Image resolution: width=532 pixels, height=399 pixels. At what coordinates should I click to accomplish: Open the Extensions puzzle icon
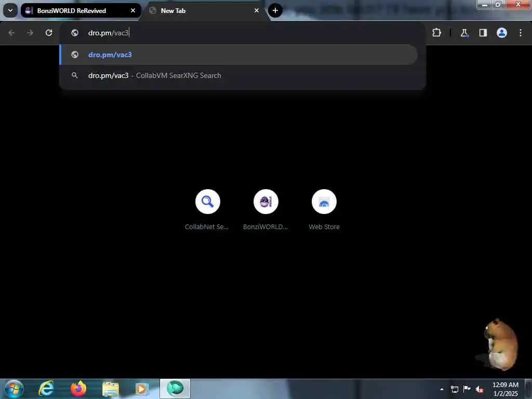tap(436, 33)
